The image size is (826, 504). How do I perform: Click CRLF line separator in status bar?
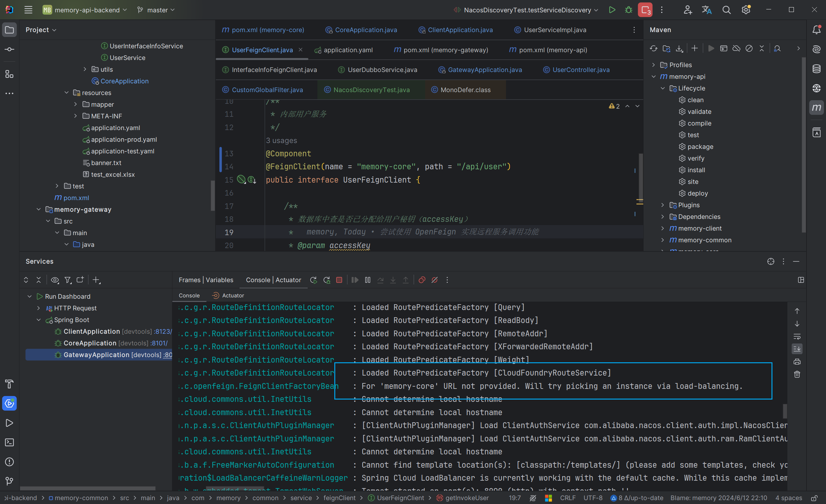coord(568,498)
